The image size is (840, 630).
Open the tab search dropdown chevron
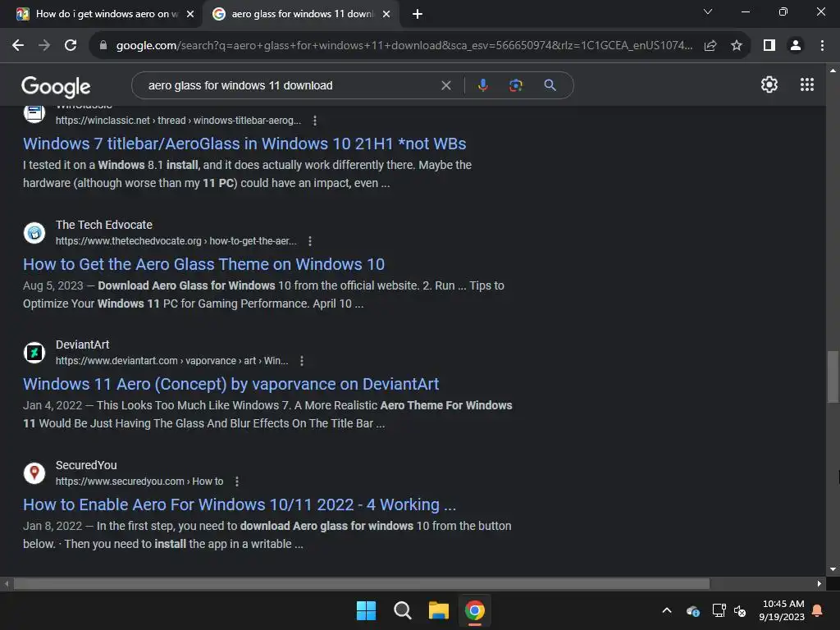(708, 11)
